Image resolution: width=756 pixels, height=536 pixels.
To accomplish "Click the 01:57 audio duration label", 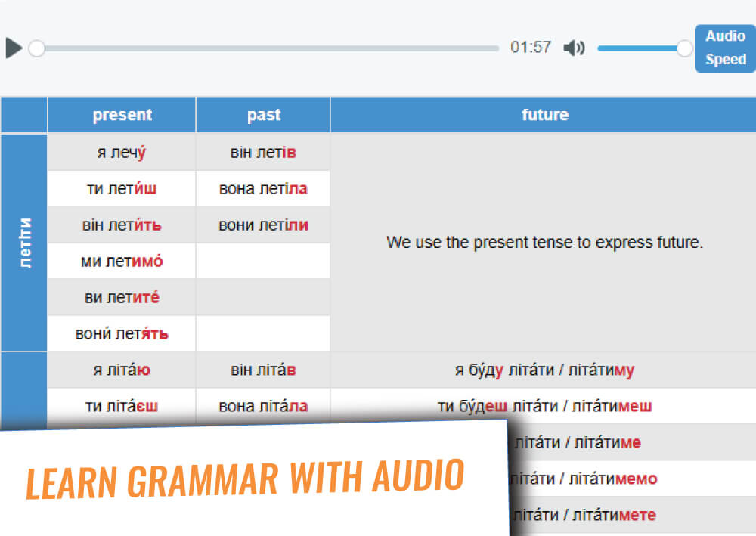I will [x=531, y=48].
